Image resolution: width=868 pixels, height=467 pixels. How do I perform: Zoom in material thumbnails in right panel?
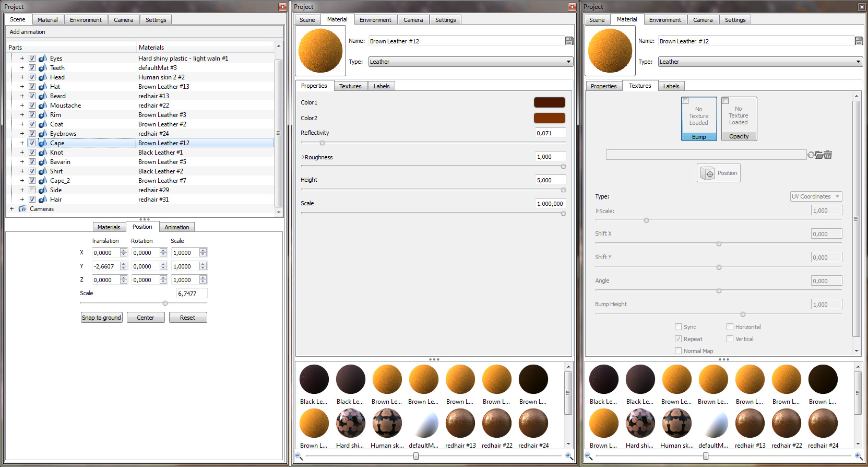tap(858, 456)
